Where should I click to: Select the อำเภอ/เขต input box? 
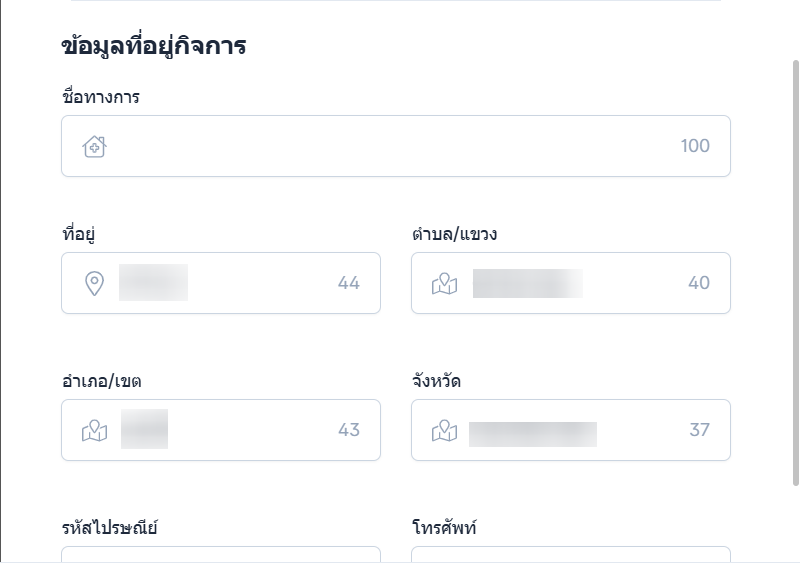[x=250, y=431]
